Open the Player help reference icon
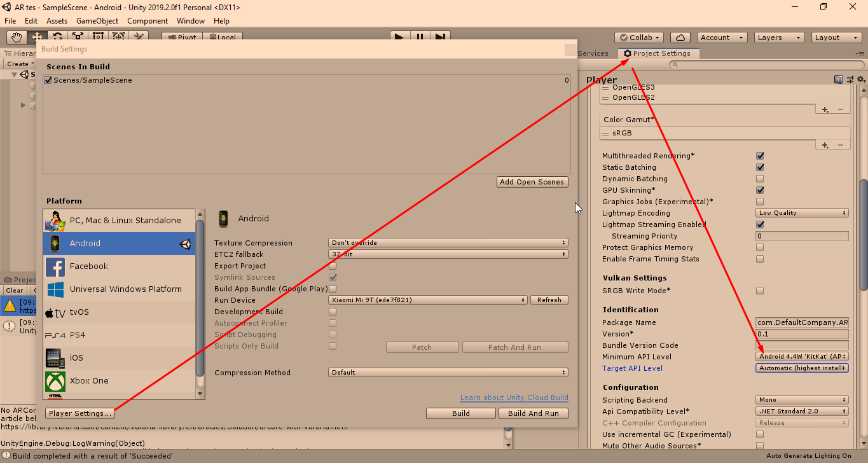This screenshot has width=868, height=463. click(x=839, y=79)
